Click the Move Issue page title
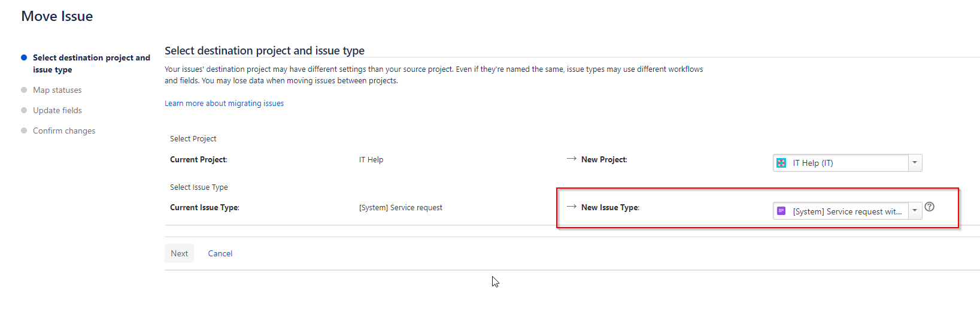The width and height of the screenshot is (980, 309). [57, 16]
